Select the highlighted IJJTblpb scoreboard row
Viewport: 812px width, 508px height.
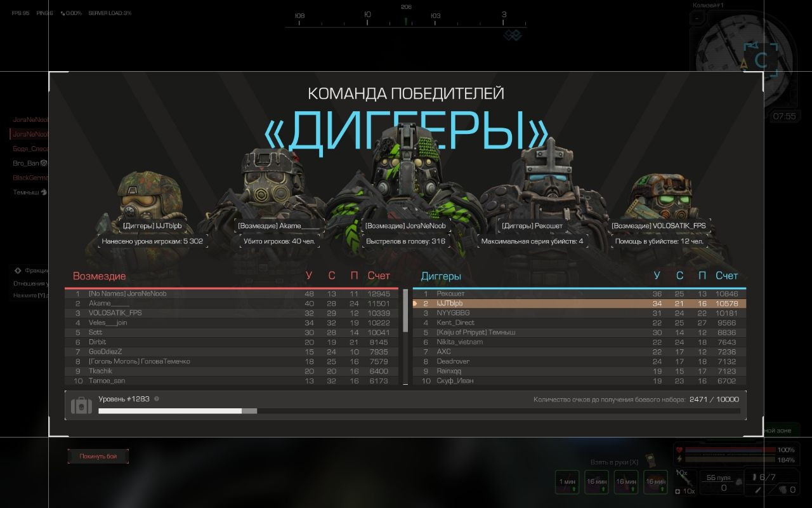(x=580, y=304)
